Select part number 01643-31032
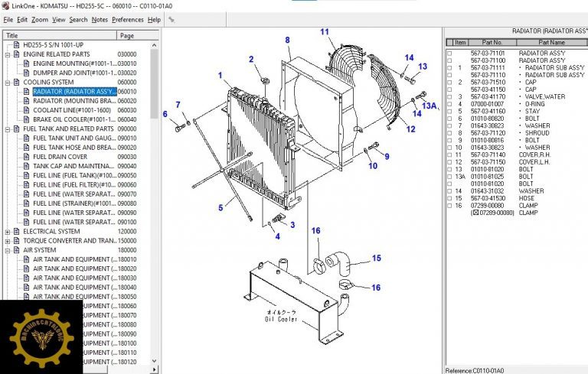Image resolution: width=588 pixels, height=374 pixels. pos(488,190)
